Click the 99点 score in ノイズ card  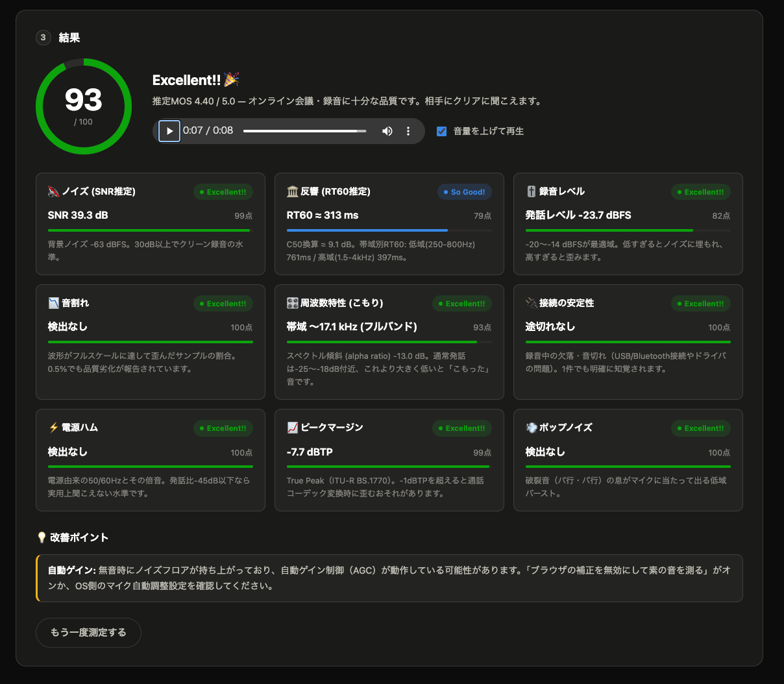pos(243,216)
